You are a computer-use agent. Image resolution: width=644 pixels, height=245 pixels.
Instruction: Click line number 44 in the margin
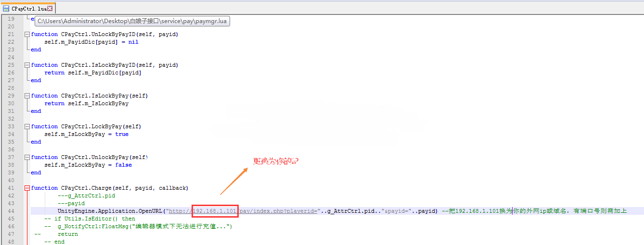click(x=11, y=211)
